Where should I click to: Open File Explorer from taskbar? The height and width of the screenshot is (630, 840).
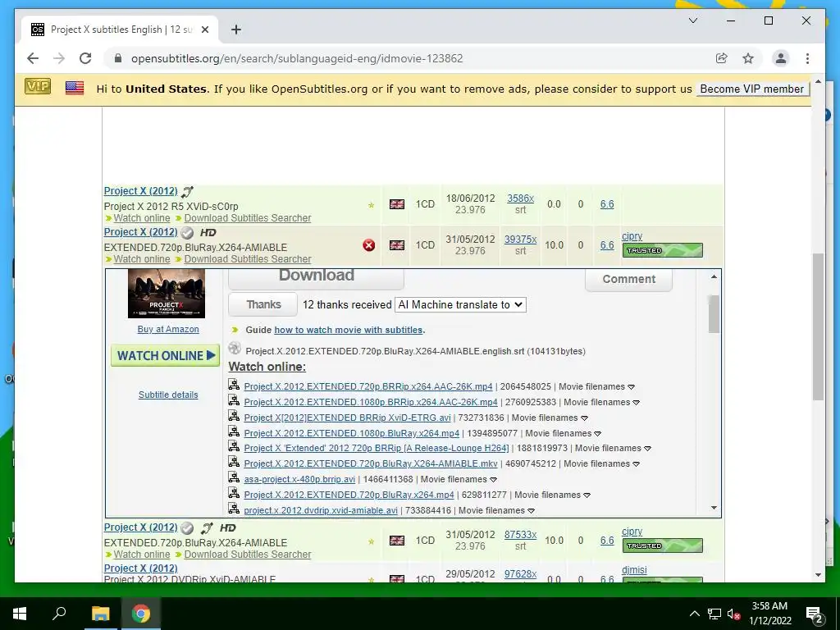100,614
